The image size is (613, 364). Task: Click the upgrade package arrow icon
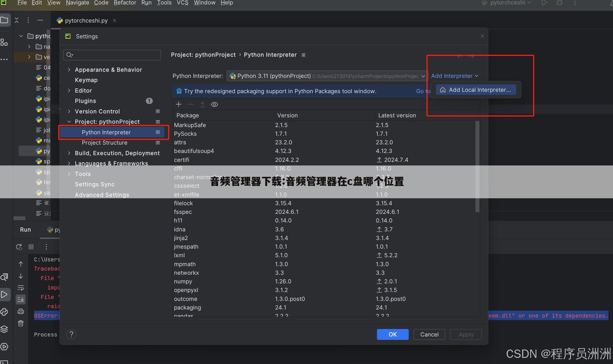coord(202,104)
